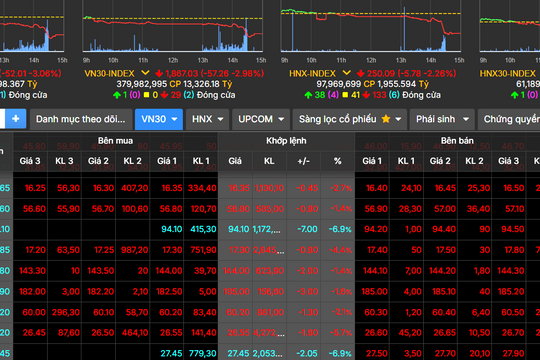Viewport: 540px width, 360px height.
Task: Expand the VN30-INDEX chevron dropdown
Action: pos(145,73)
